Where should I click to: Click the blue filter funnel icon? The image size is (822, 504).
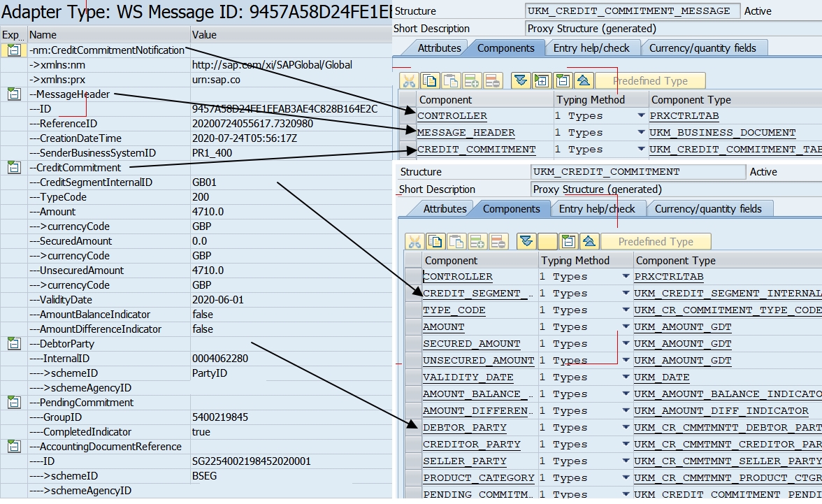pyautogui.click(x=522, y=80)
